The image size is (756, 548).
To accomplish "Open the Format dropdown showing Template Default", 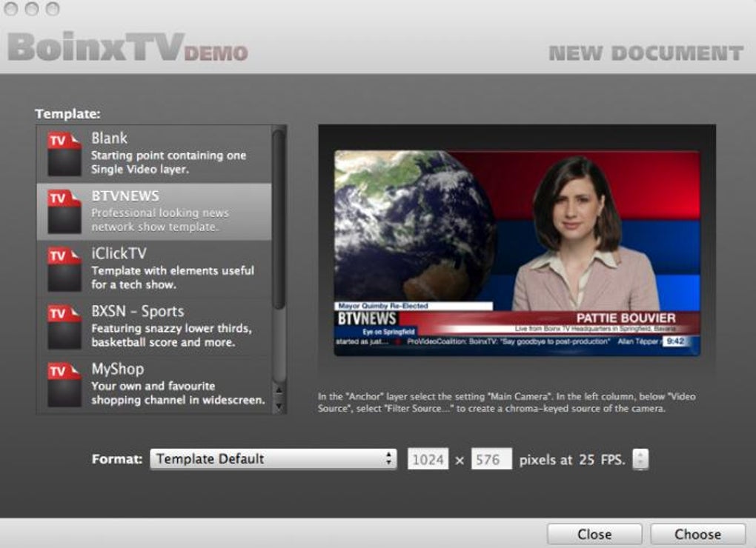I will (273, 459).
